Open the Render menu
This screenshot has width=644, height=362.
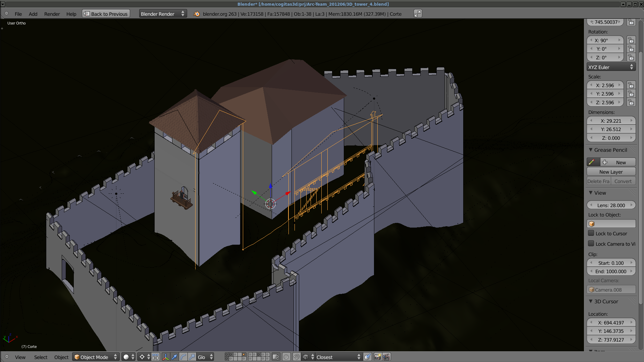(x=52, y=14)
